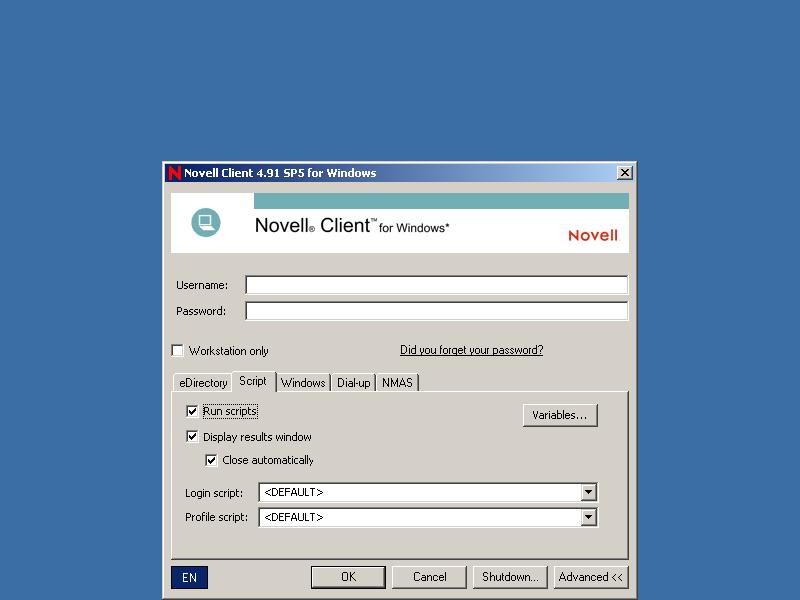Click the Password: label
This screenshot has width=800, height=600.
[201, 311]
